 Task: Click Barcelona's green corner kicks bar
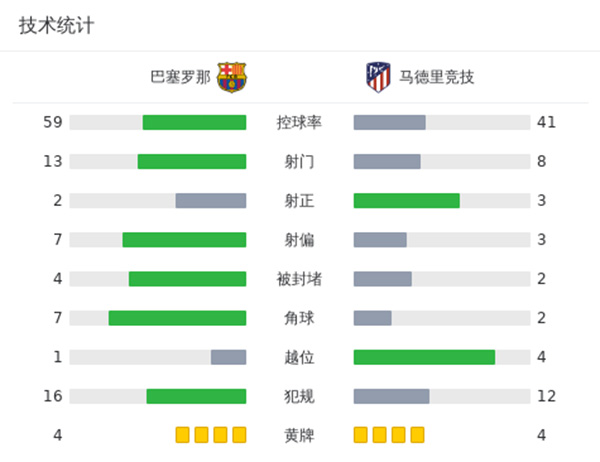[x=177, y=318]
